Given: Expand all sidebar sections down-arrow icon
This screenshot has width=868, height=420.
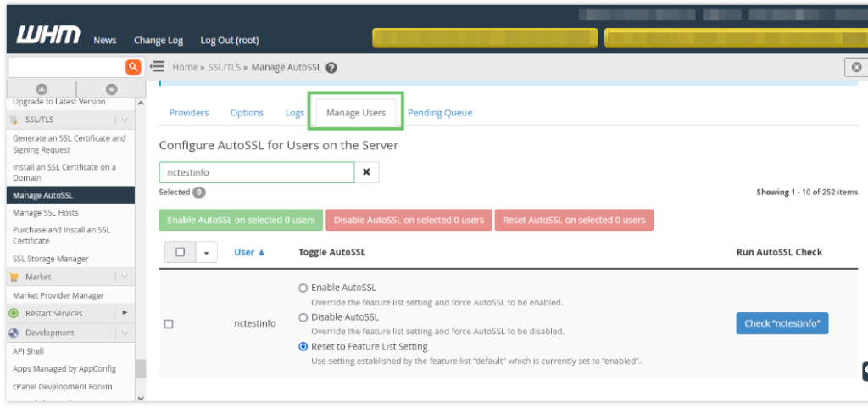Looking at the screenshot, I should point(111,89).
